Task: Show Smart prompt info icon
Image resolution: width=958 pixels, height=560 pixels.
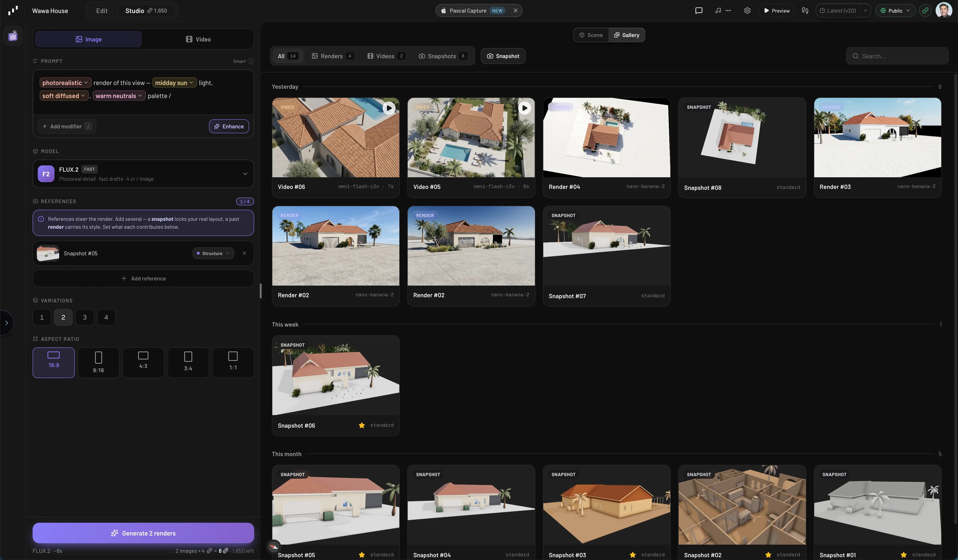Action: click(x=251, y=61)
